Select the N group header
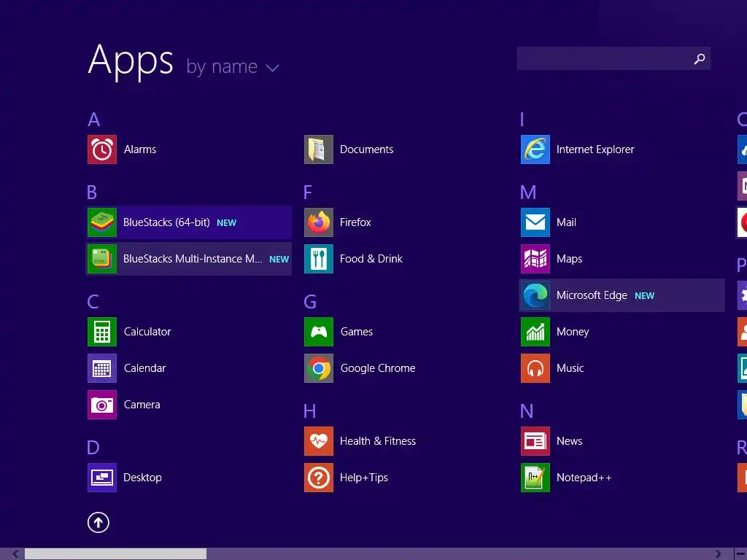The width and height of the screenshot is (747, 560). (x=527, y=411)
